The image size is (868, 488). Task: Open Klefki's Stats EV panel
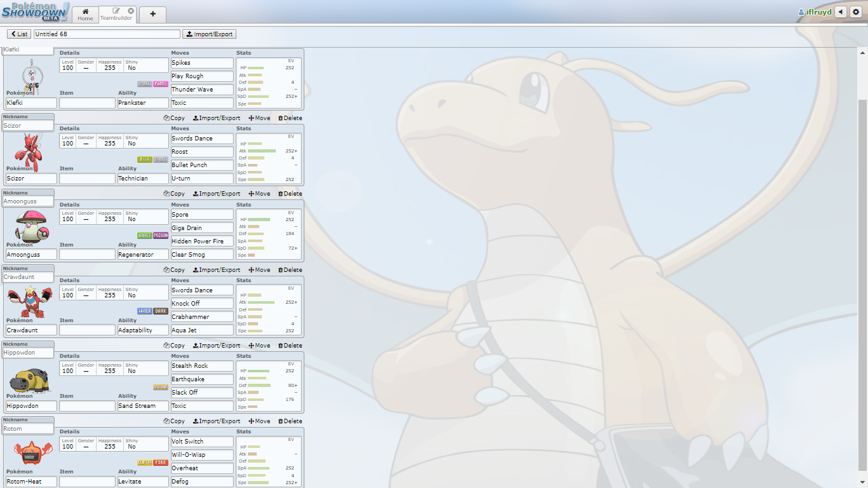coord(268,83)
